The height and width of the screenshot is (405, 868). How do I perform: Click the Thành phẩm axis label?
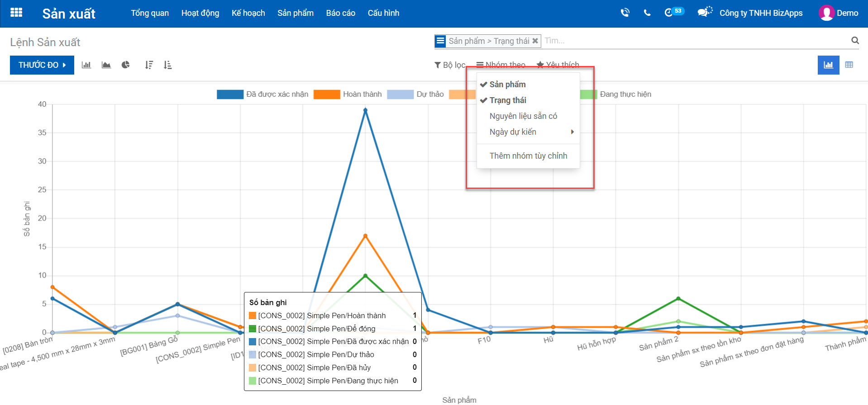pyautogui.click(x=845, y=344)
